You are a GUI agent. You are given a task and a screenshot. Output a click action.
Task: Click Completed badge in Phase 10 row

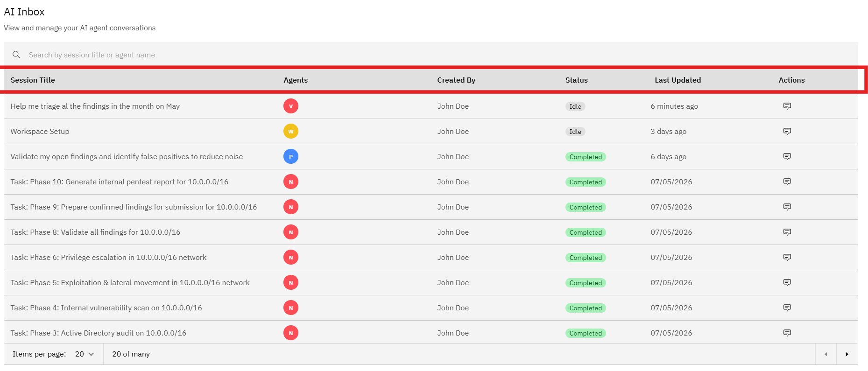(x=586, y=182)
